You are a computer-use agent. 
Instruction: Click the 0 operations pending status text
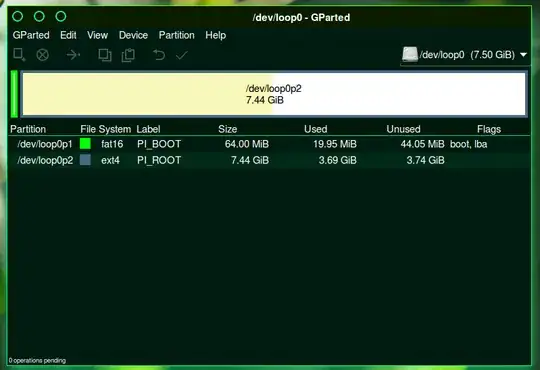pyautogui.click(x=37, y=360)
